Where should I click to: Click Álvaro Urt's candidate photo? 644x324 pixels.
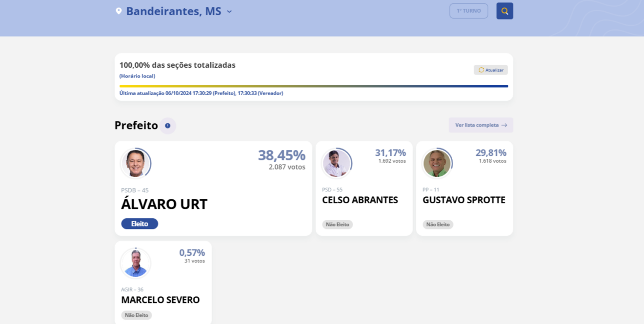[x=136, y=163]
